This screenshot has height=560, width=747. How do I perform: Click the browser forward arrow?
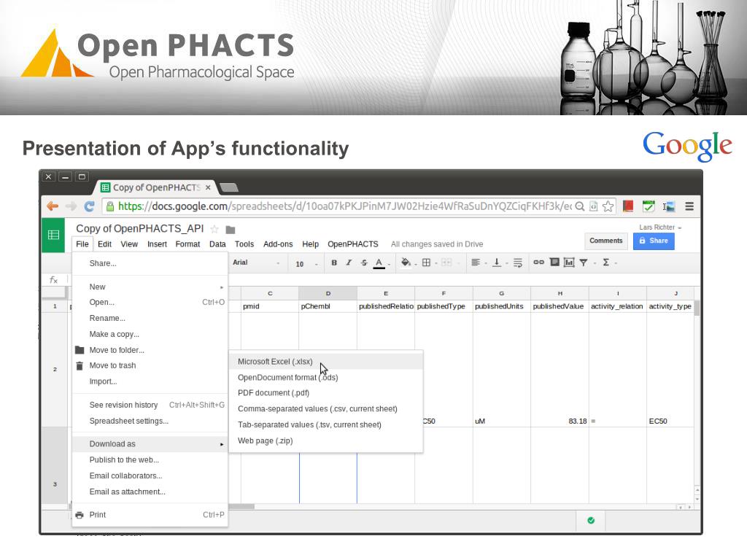pos(71,206)
